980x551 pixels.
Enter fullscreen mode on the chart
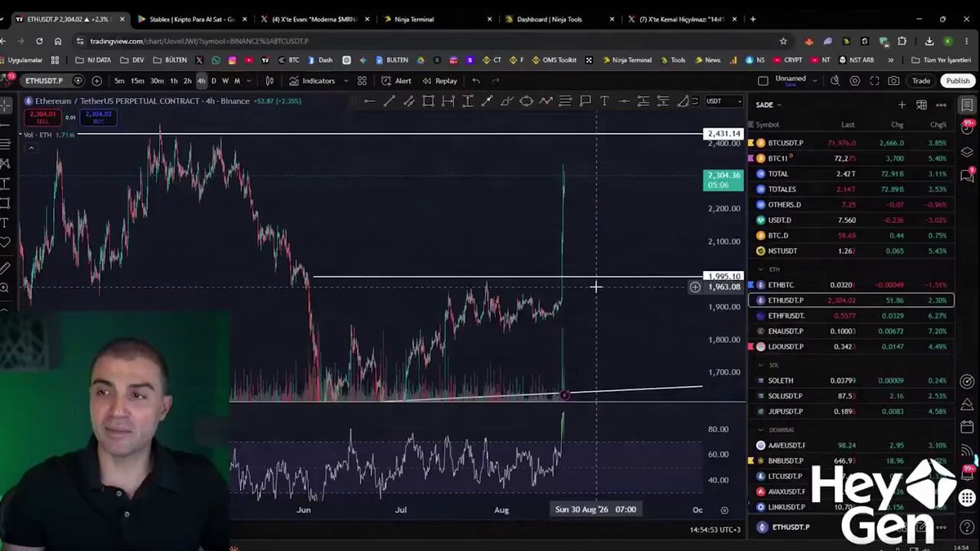(x=874, y=81)
